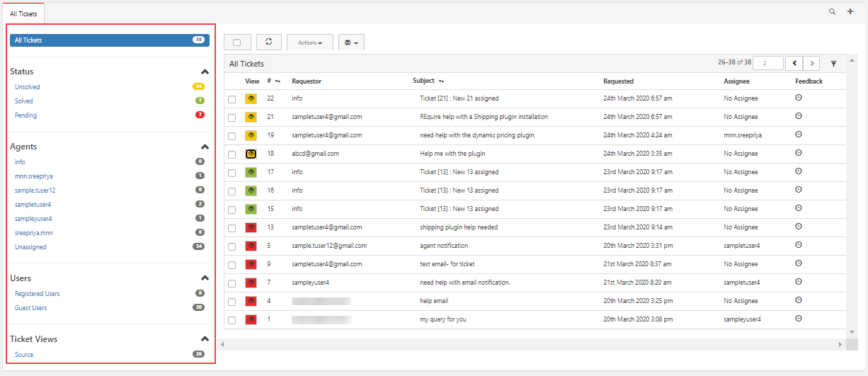Open red view icon for ticket 1
The width and height of the screenshot is (868, 376).
coord(251,319)
